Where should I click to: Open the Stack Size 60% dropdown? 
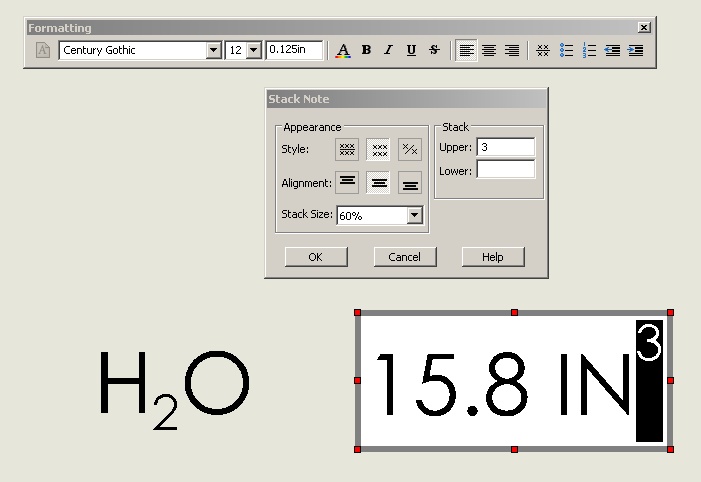click(x=414, y=216)
